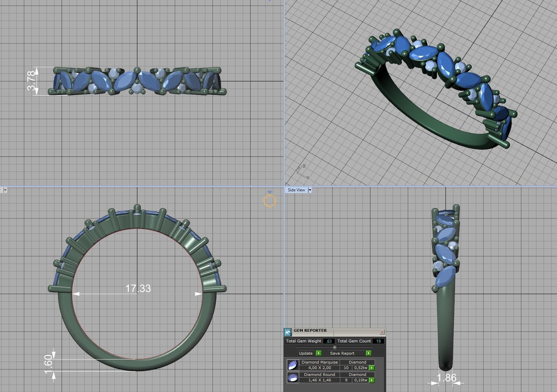This screenshot has width=557, height=392.
Task: Click the '1,46 X 1,46' size cell
Action: pyautogui.click(x=319, y=380)
